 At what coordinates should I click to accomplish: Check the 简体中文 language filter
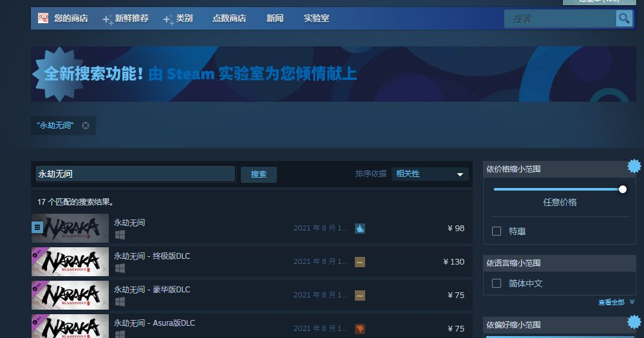tap(497, 283)
